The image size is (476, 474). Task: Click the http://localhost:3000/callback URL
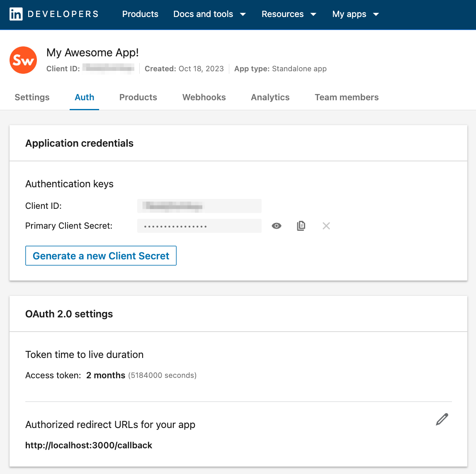coord(89,445)
